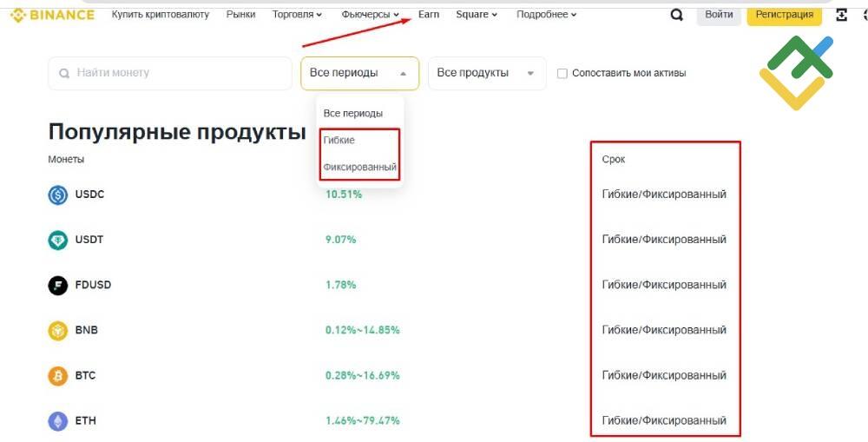The width and height of the screenshot is (868, 442).
Task: Click the Войти button
Action: coord(719,15)
